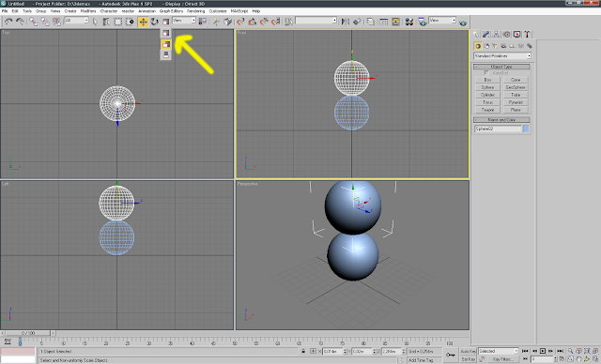The width and height of the screenshot is (601, 364).
Task: Open the Material Editor icon
Action: tap(409, 22)
